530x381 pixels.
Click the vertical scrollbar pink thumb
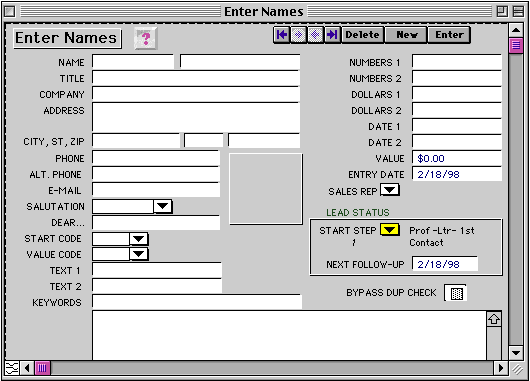coord(516,45)
